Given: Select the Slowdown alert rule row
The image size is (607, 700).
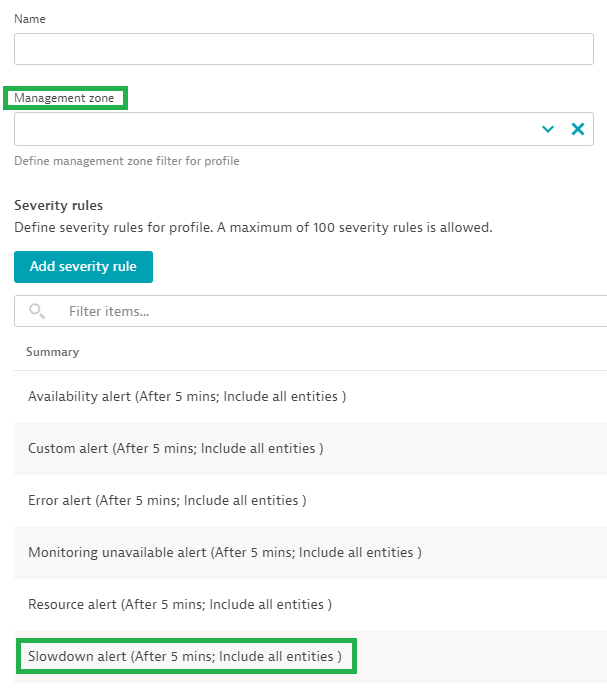Looking at the screenshot, I should (x=185, y=657).
